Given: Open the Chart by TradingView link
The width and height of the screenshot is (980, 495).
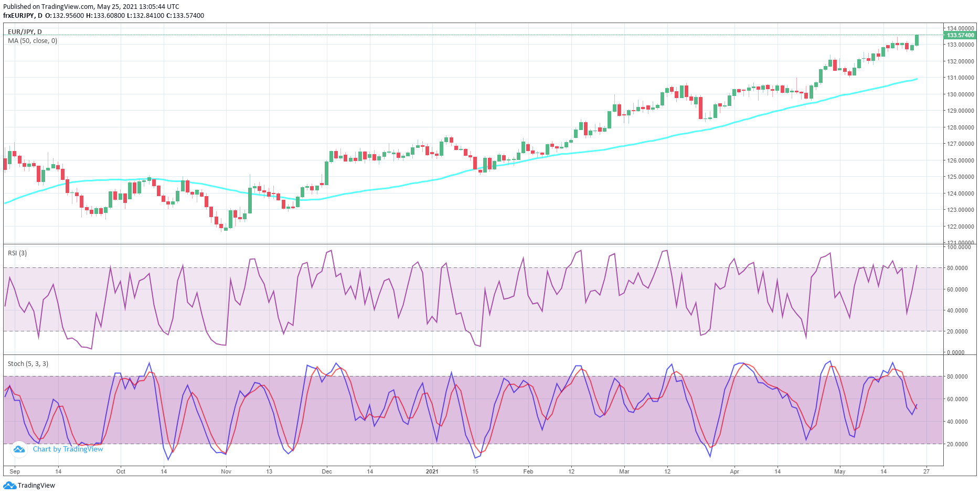Looking at the screenshot, I should pos(68,449).
